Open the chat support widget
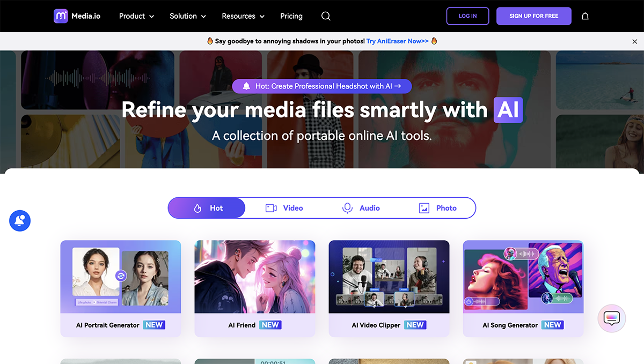 611,318
